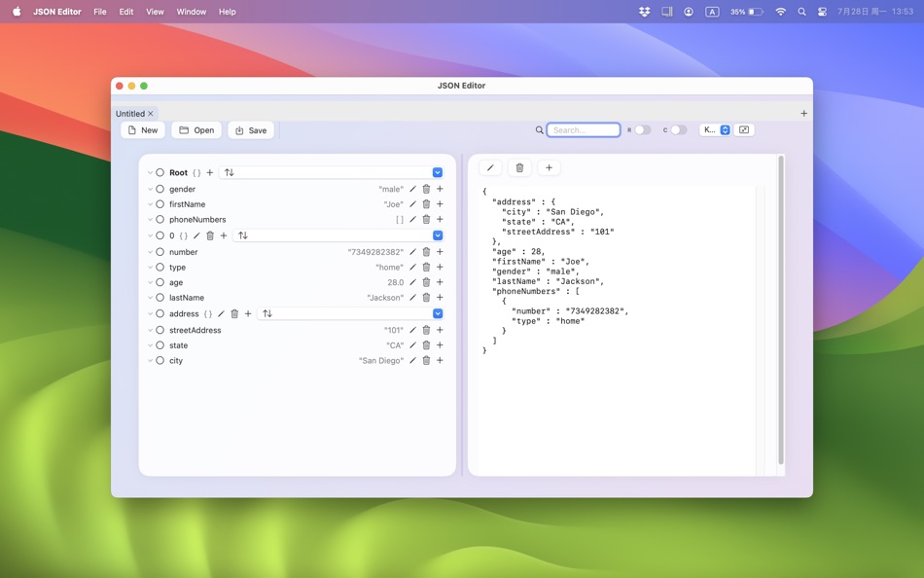Sort Root children with arrows icon
Viewport: 924px width, 578px height.
pyautogui.click(x=230, y=173)
